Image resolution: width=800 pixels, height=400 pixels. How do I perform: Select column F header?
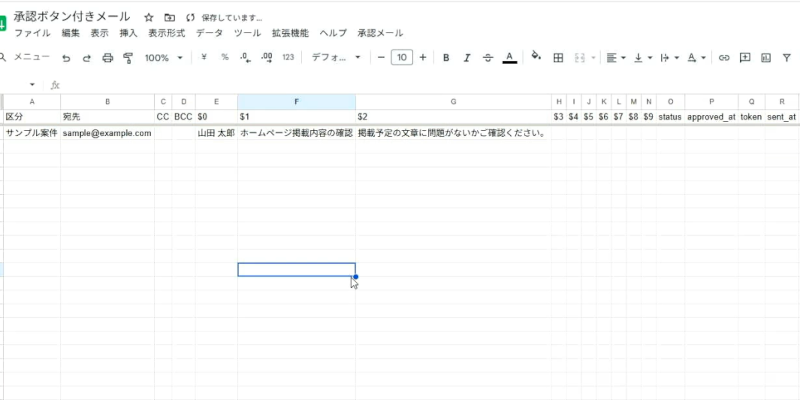[296, 102]
